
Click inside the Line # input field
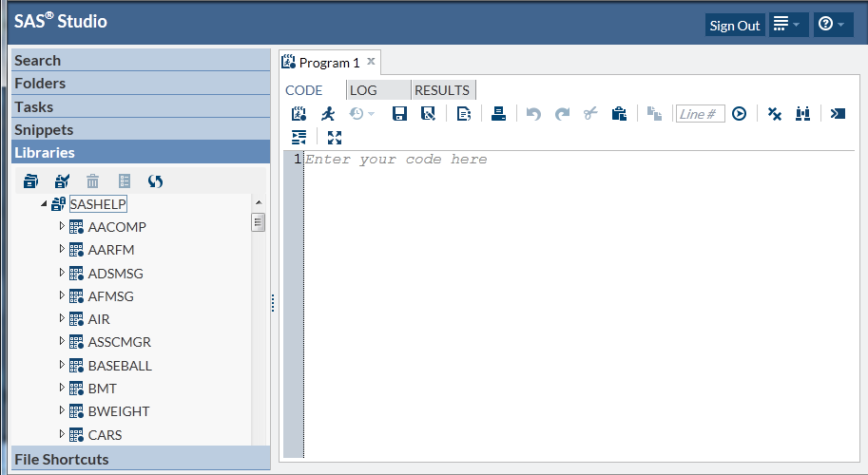click(701, 114)
